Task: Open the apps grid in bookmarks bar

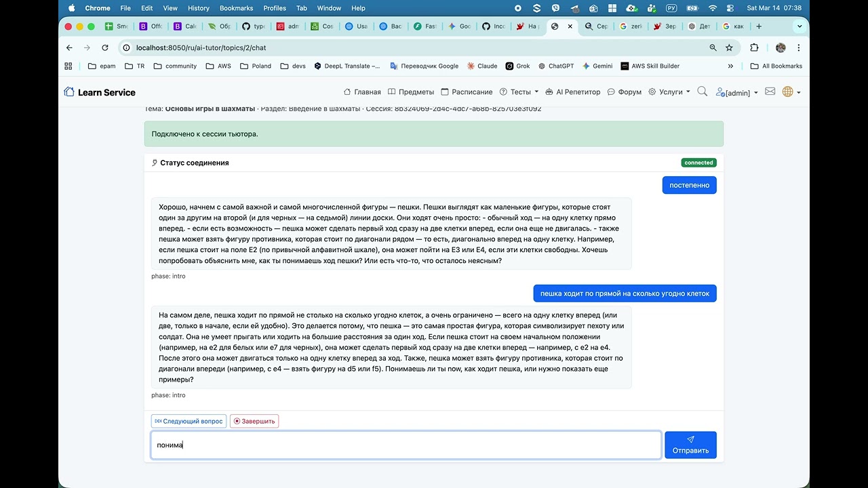Action: click(x=68, y=66)
